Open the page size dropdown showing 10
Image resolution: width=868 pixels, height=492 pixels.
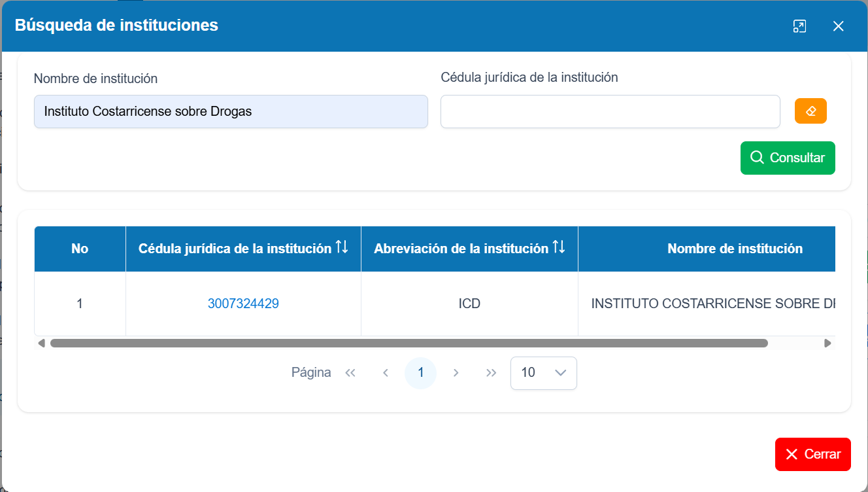pyautogui.click(x=544, y=372)
